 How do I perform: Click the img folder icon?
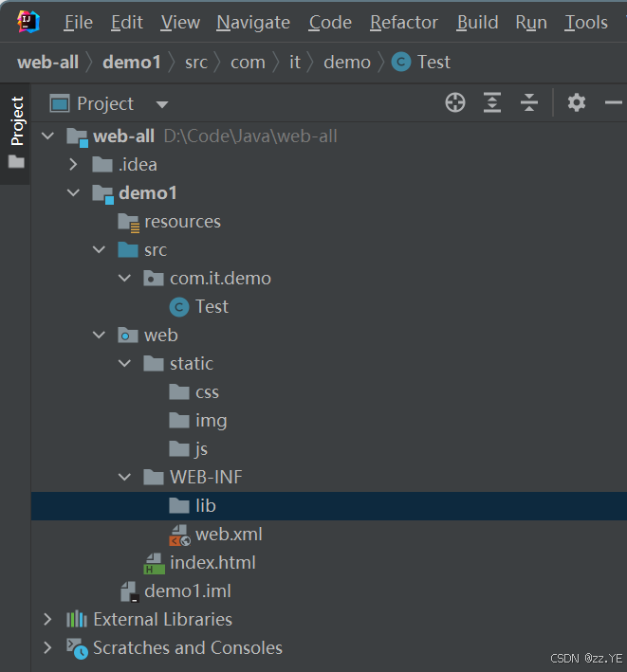point(179,421)
